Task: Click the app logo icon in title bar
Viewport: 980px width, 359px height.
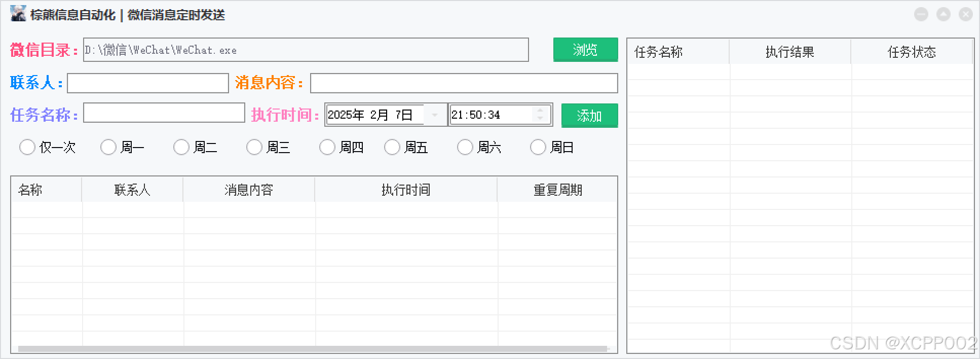Action: tap(18, 14)
